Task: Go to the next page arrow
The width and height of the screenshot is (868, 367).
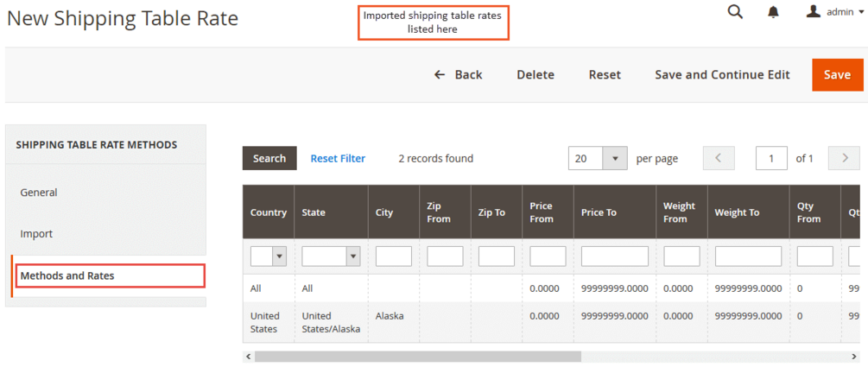Action: [x=844, y=158]
